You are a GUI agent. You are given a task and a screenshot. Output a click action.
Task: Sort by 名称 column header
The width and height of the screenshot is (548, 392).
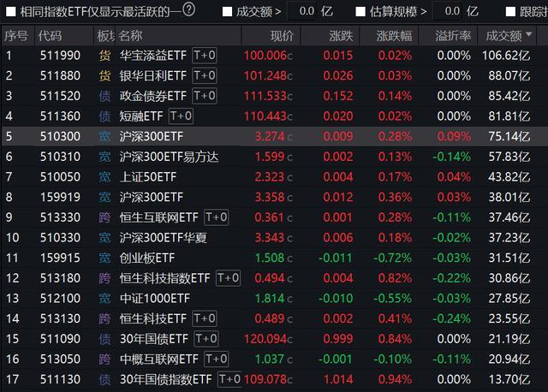[x=130, y=36]
